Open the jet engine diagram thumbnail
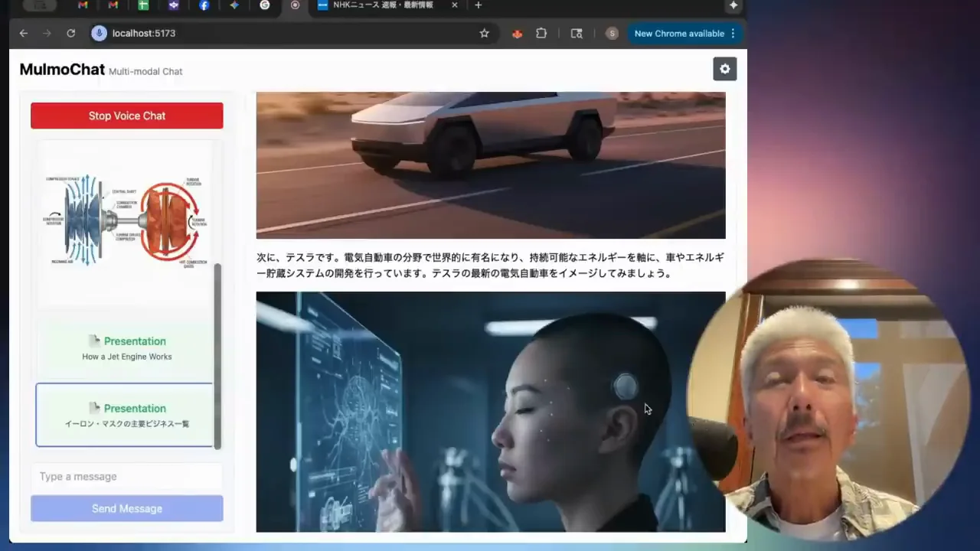The width and height of the screenshot is (980, 551). 127,223
